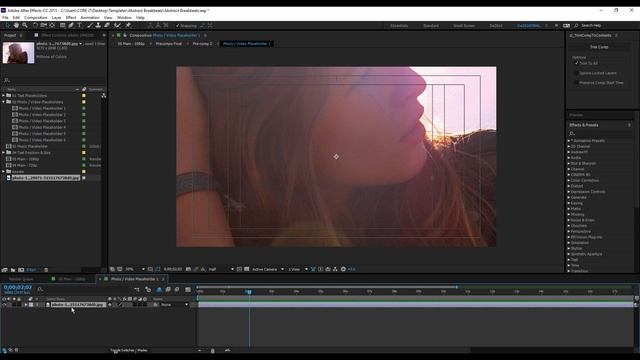
Task: Open the Half resolution dropdown
Action: point(221,269)
